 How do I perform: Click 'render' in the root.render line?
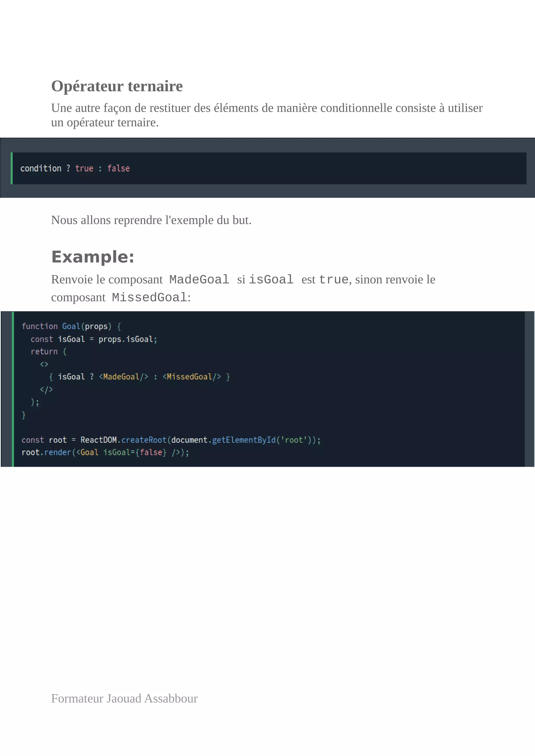pyautogui.click(x=57, y=452)
